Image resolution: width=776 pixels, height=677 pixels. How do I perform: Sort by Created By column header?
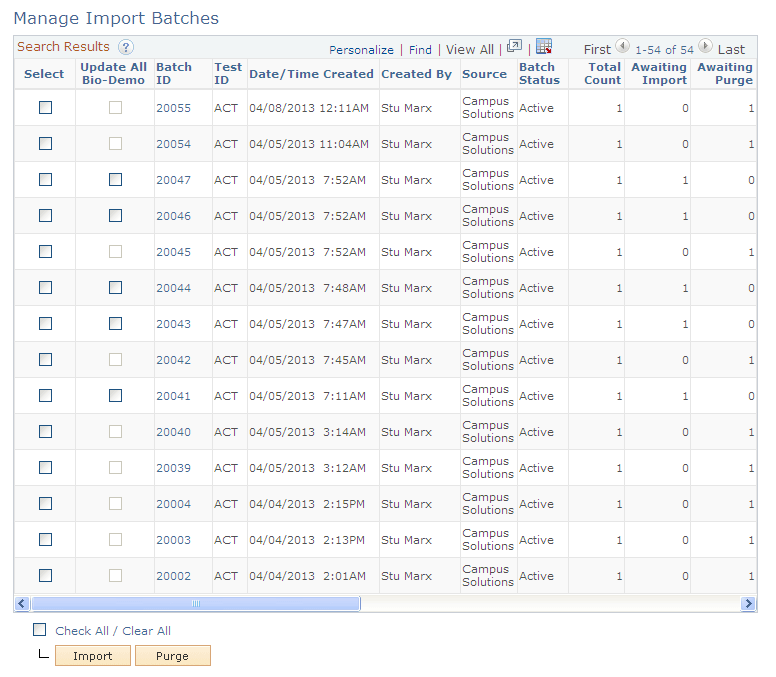tap(416, 74)
